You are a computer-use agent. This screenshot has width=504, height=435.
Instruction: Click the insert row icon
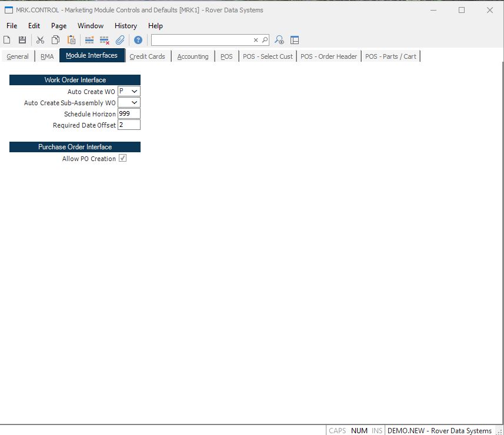click(89, 40)
